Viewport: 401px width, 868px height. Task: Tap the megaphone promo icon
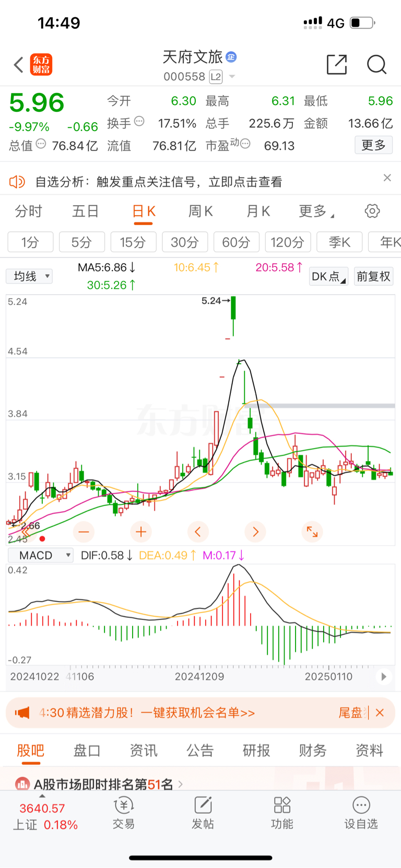click(22, 713)
